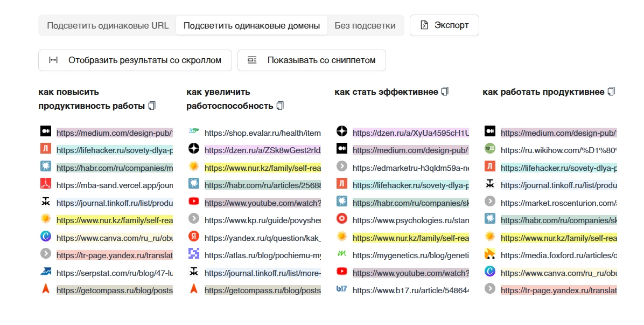Click the Canva favicon in first column

pos(45,237)
